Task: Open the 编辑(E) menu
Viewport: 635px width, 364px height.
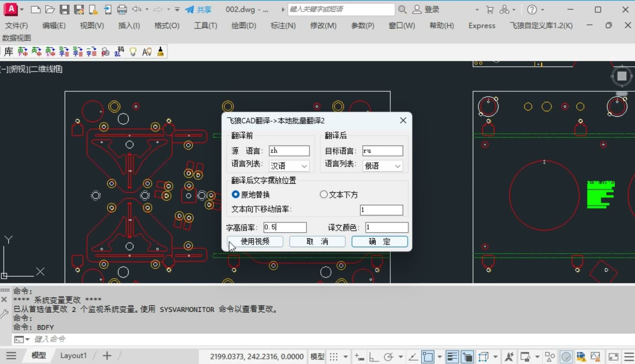Action: 54,26
